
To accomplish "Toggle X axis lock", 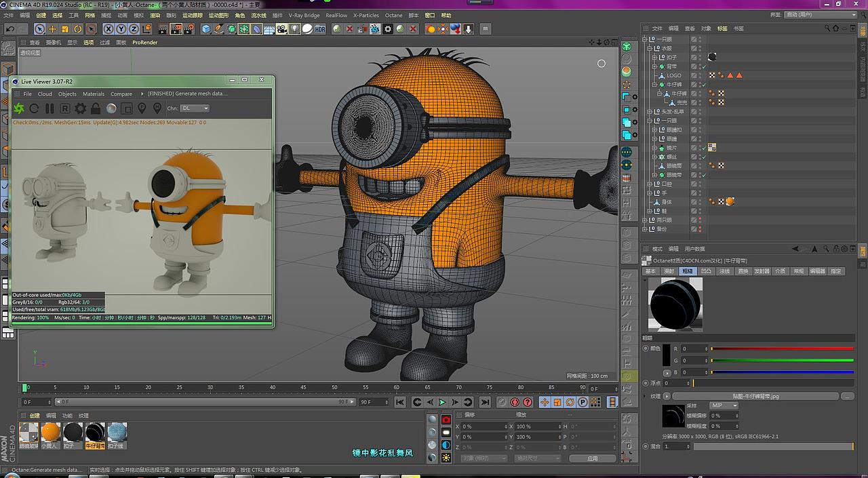I will [x=108, y=29].
